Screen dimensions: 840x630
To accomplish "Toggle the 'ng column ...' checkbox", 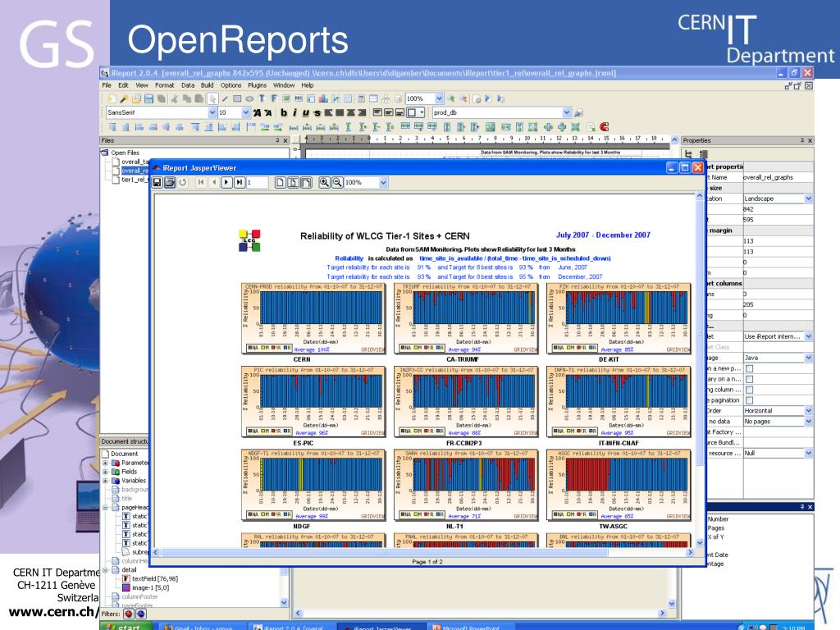I will coord(750,390).
